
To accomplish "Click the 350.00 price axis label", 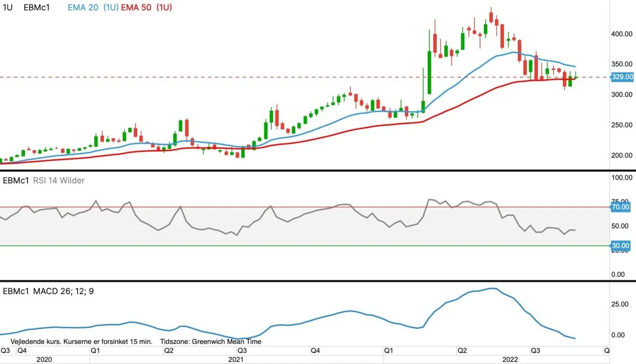I will pos(622,64).
